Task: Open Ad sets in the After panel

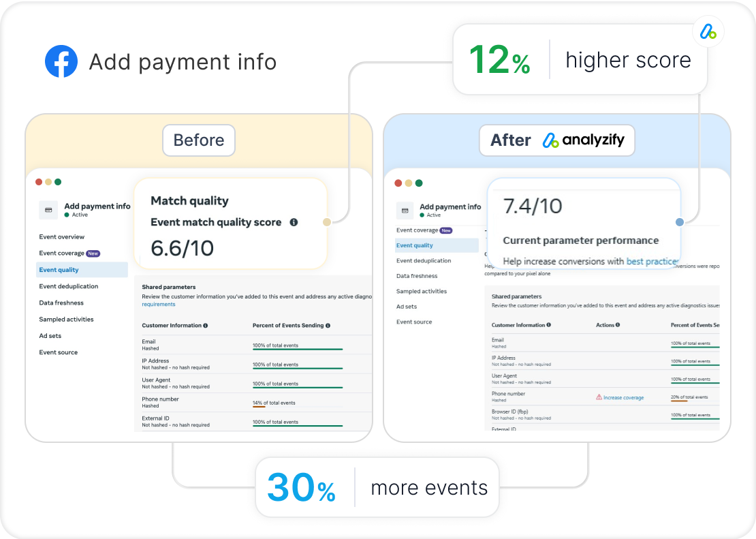Action: click(x=407, y=307)
